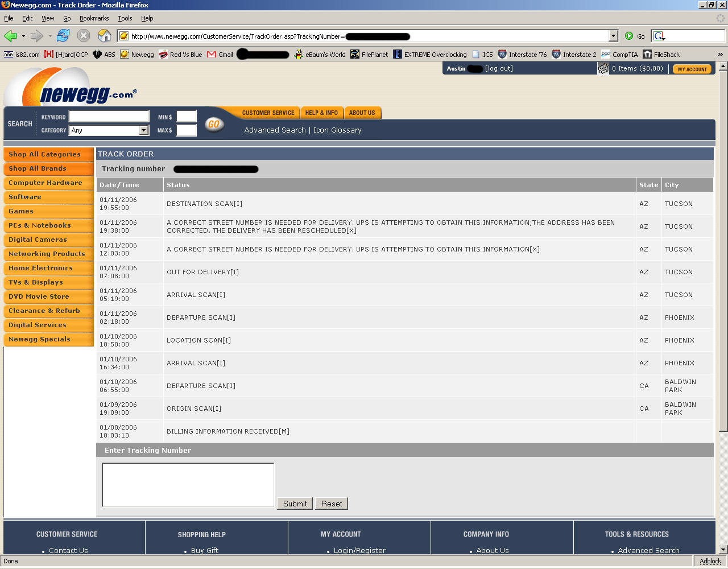Open the Edit menu
The image size is (728, 569).
tap(27, 18)
